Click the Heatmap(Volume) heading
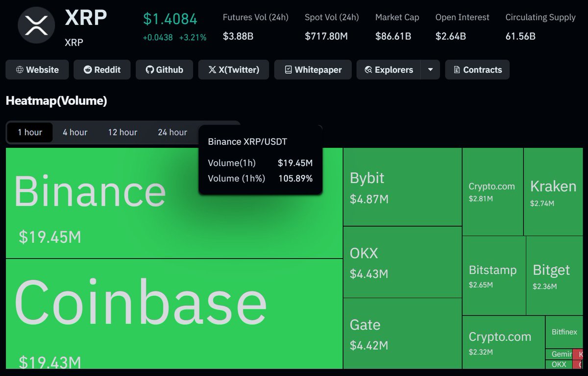Screen dimensions: 588x376 point(56,101)
